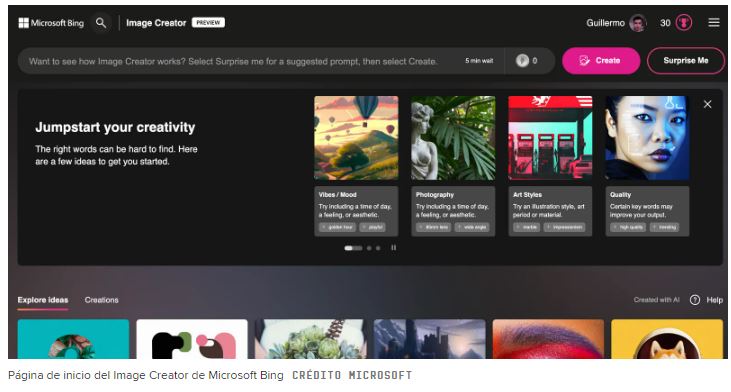Viewport: 731px width, 392px height.
Task: Click the PREVIEW badge
Action: [208, 22]
